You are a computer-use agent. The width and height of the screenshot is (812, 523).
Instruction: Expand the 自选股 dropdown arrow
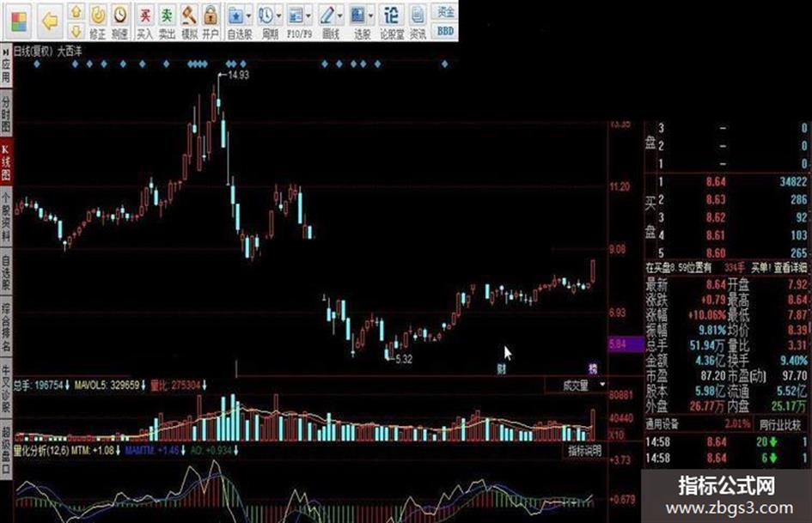pyautogui.click(x=248, y=16)
